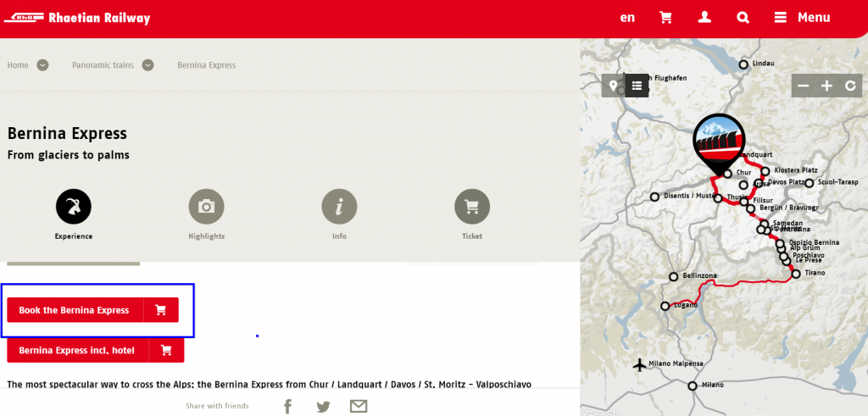Select Klosters Platz station marker
The width and height of the screenshot is (868, 416).
coord(765,171)
